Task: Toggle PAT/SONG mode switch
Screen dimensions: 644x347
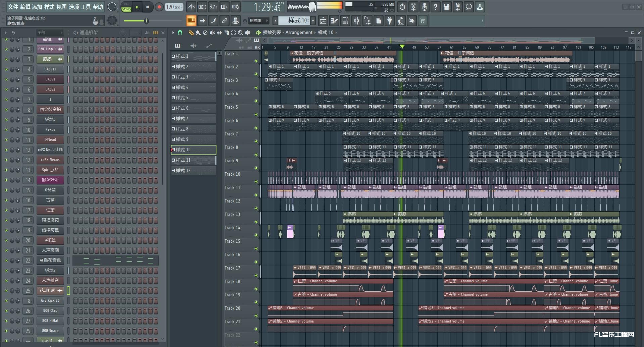Action: tap(127, 7)
